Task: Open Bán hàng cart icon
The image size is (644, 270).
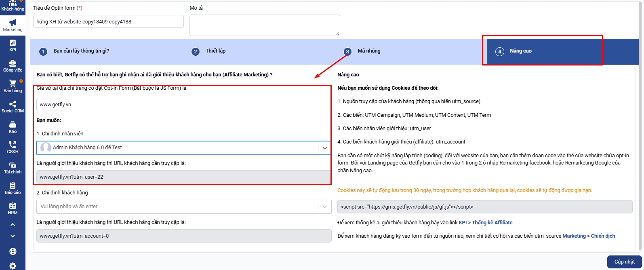Action: click(x=13, y=86)
